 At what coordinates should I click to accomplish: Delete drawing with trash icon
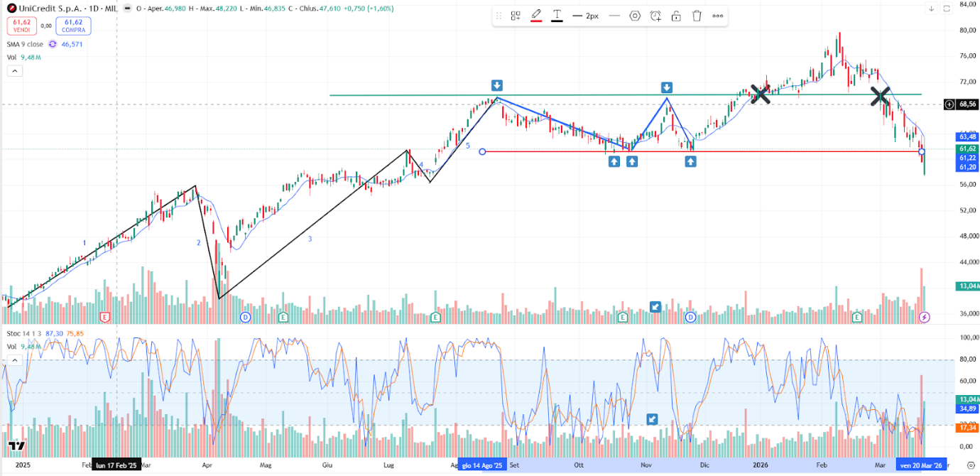[x=697, y=16]
